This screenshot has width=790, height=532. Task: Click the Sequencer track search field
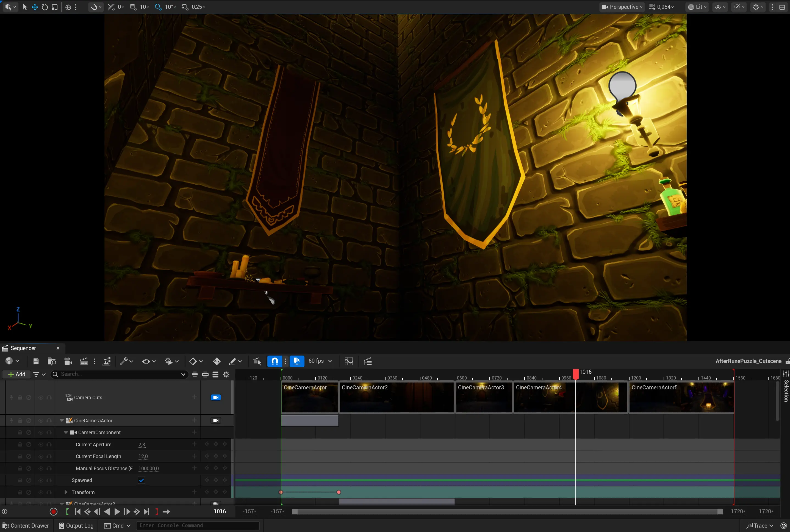(119, 374)
